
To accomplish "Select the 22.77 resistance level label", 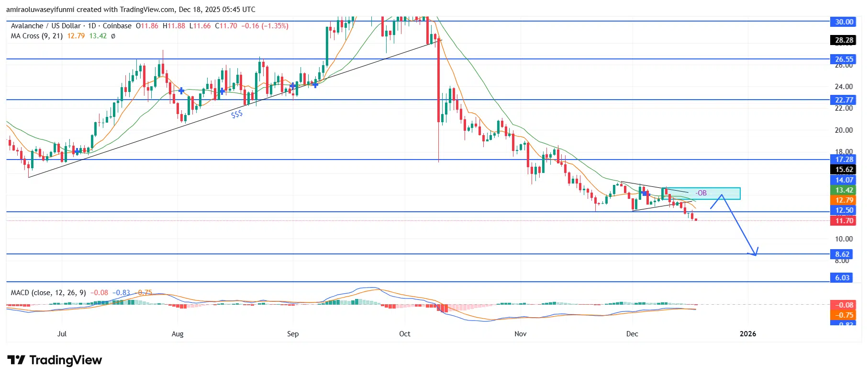I will (844, 100).
